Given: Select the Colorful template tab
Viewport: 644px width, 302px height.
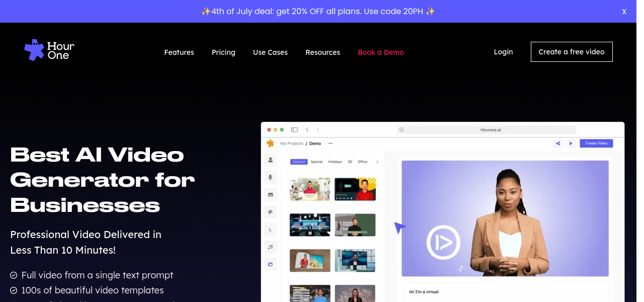Looking at the screenshot, I should (x=299, y=162).
